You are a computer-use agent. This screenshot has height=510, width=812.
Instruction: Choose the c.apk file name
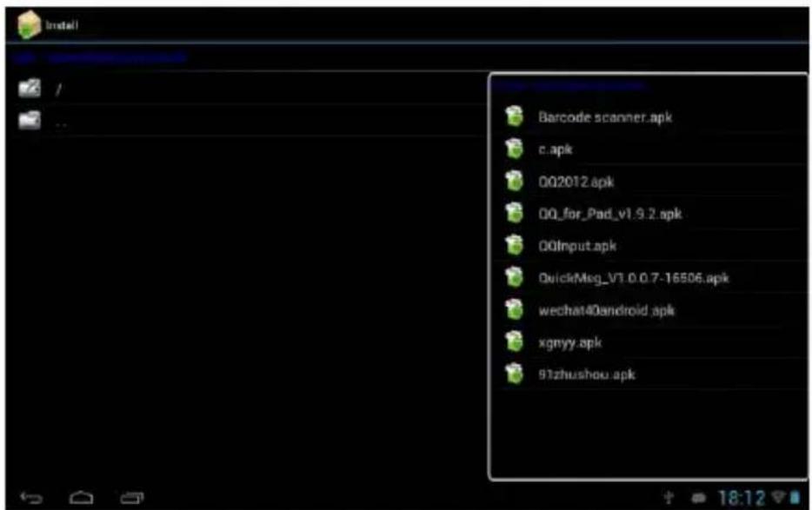(x=556, y=149)
